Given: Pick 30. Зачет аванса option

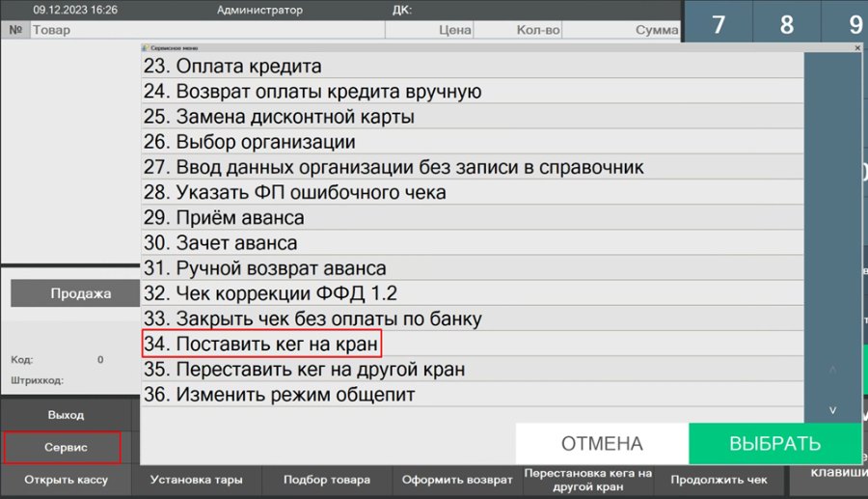Looking at the screenshot, I should [x=473, y=242].
